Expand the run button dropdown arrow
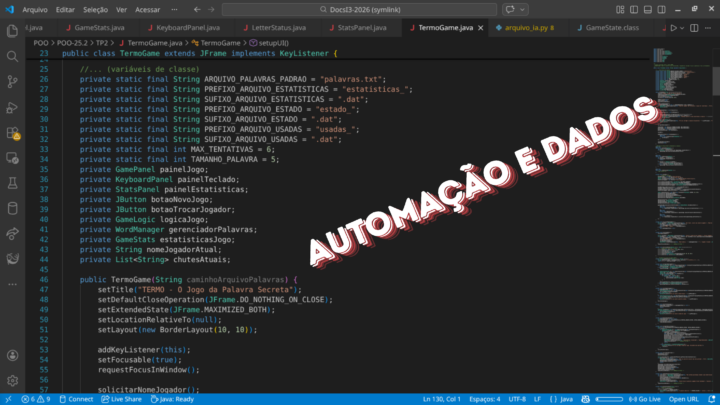This screenshot has height=405, width=720. pos(683,29)
